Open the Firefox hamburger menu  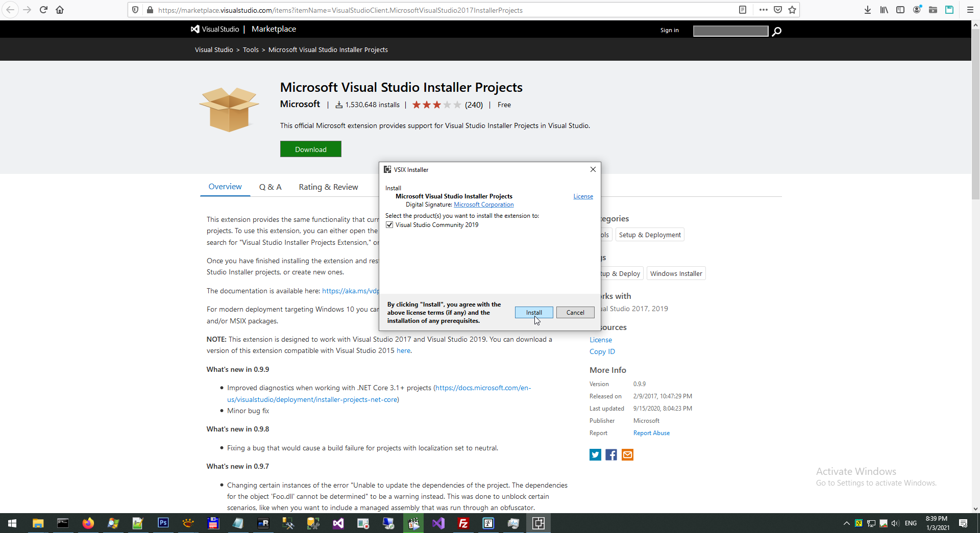point(970,10)
